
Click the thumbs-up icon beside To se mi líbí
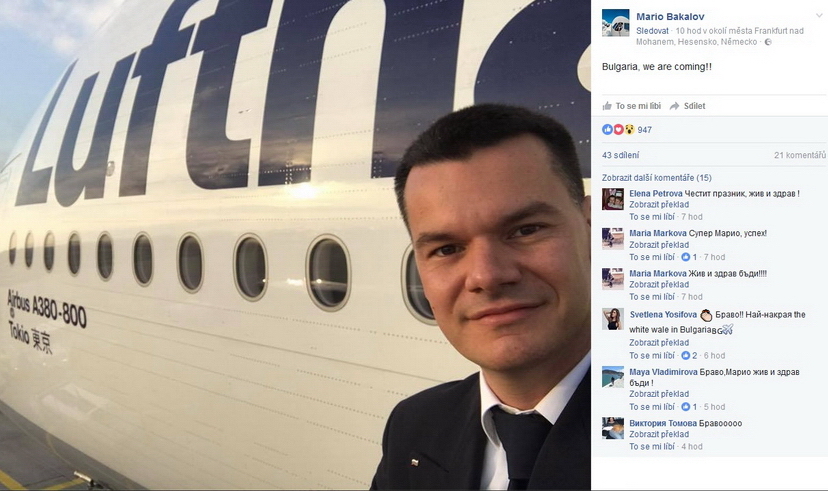(x=607, y=106)
